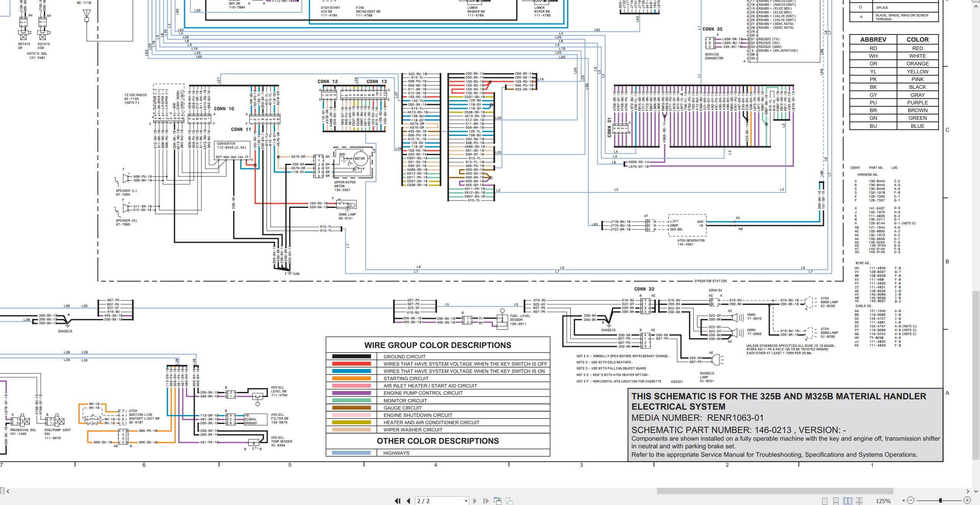
Task: Click the OTHER COLOR DESCRIPTIONS heading
Action: tap(438, 441)
